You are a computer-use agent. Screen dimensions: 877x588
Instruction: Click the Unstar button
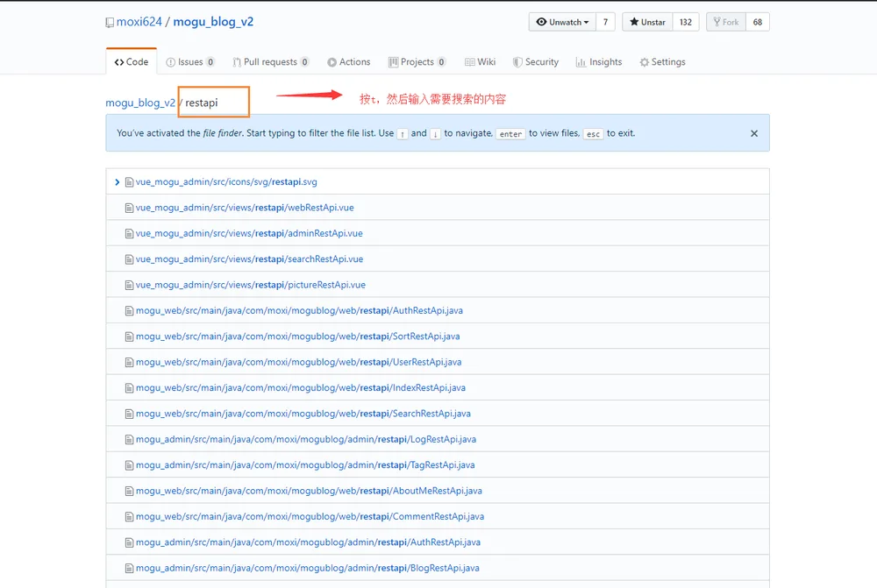point(647,22)
